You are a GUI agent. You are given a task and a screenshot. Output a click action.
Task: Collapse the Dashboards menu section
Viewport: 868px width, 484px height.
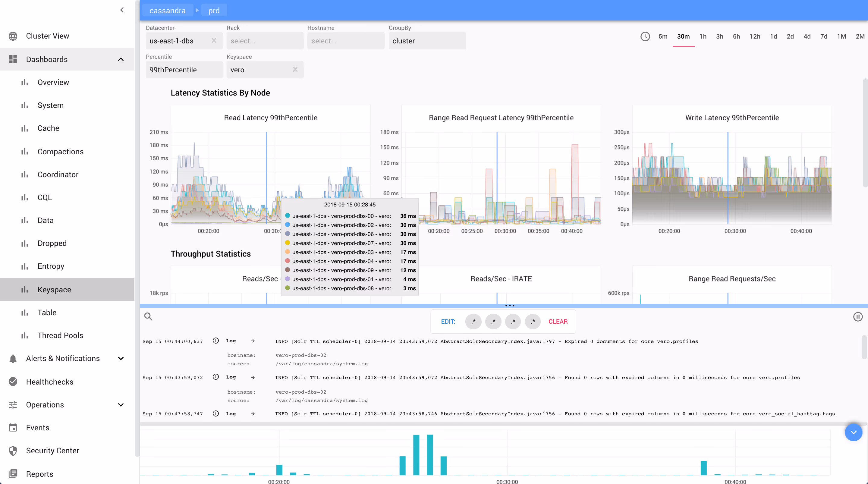(121, 59)
